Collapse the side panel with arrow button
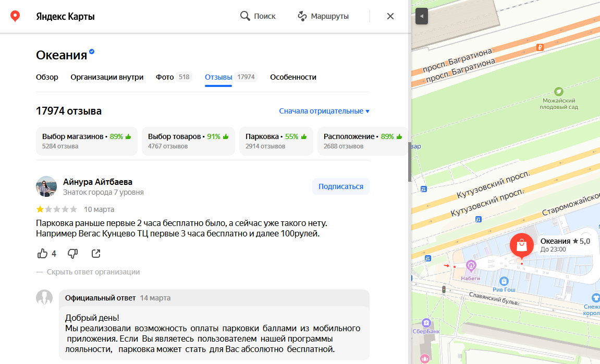This screenshot has width=600, height=364. point(422,16)
